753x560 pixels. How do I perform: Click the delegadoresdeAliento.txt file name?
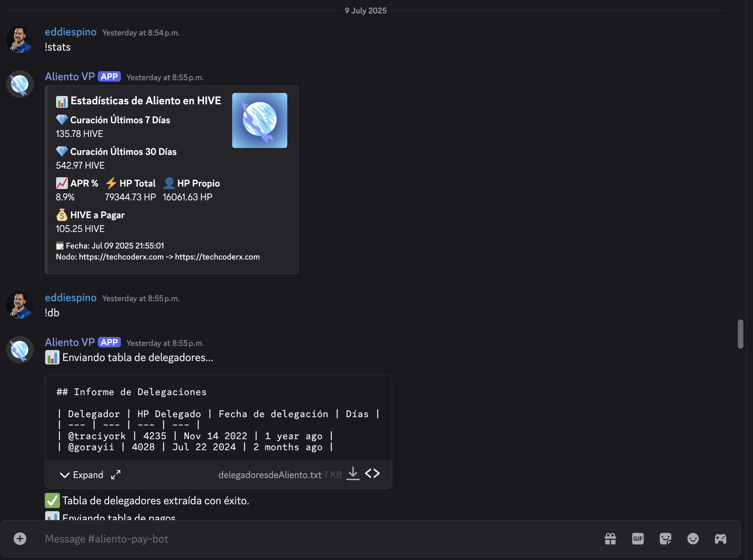(x=270, y=475)
